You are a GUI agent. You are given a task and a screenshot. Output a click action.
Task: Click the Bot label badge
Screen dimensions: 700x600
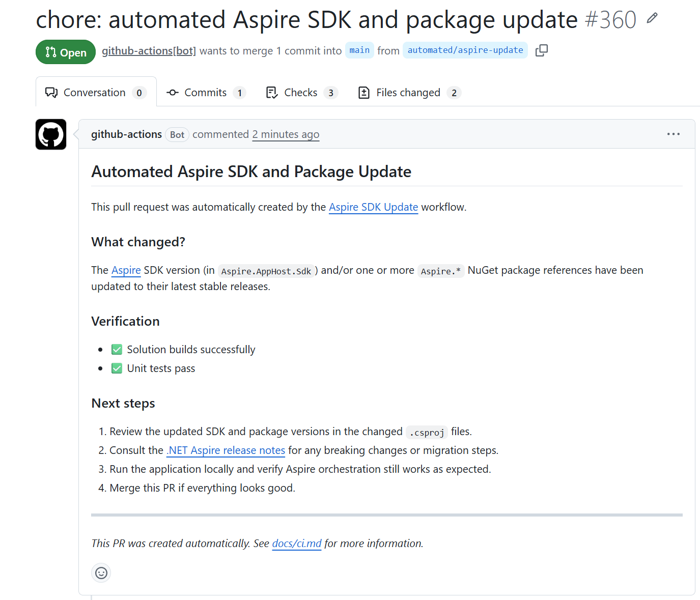(177, 135)
